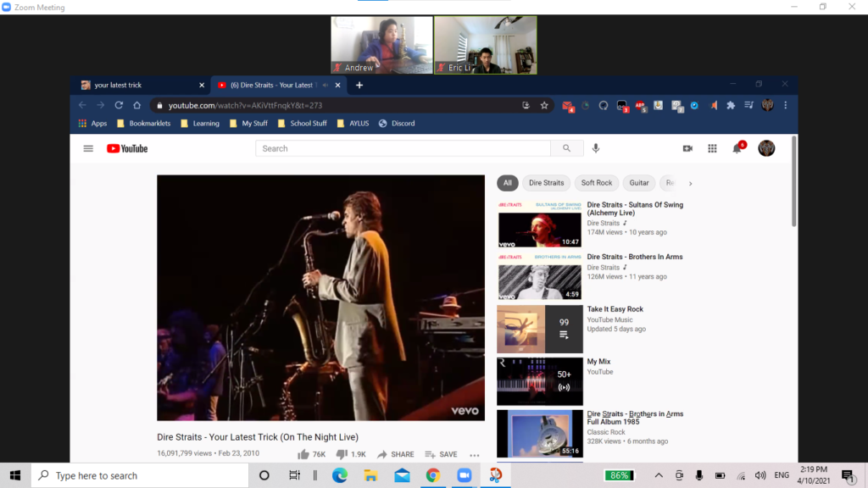Expand the My Stuff bookmark folder

[x=248, y=124]
